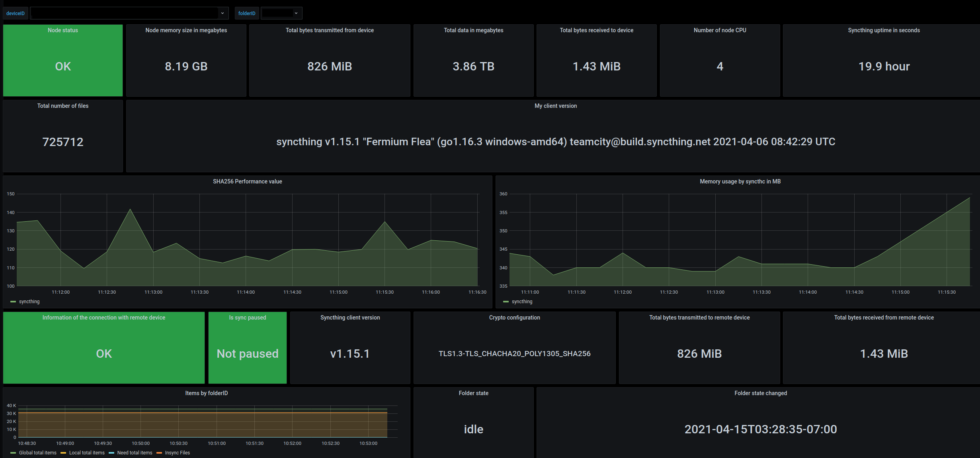Click the Crypto configuration panel title
The image size is (980, 458).
point(514,318)
